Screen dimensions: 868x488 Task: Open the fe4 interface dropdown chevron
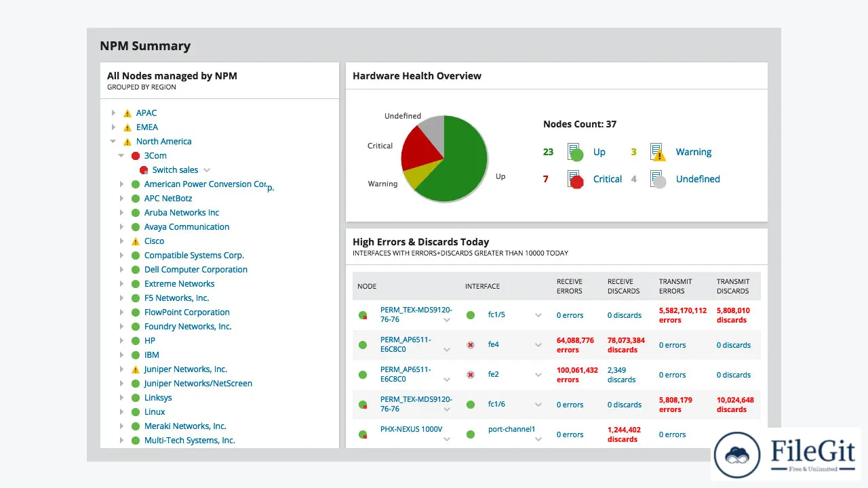(x=538, y=345)
